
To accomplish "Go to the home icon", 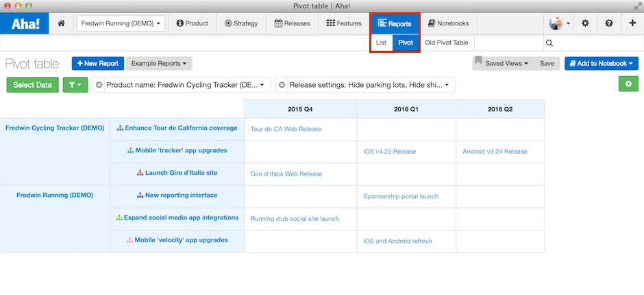I will [61, 23].
